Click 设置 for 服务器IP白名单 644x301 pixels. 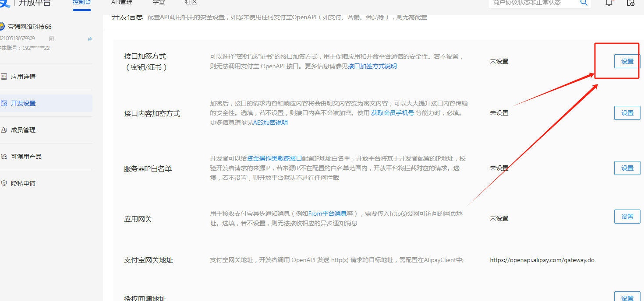(x=627, y=168)
